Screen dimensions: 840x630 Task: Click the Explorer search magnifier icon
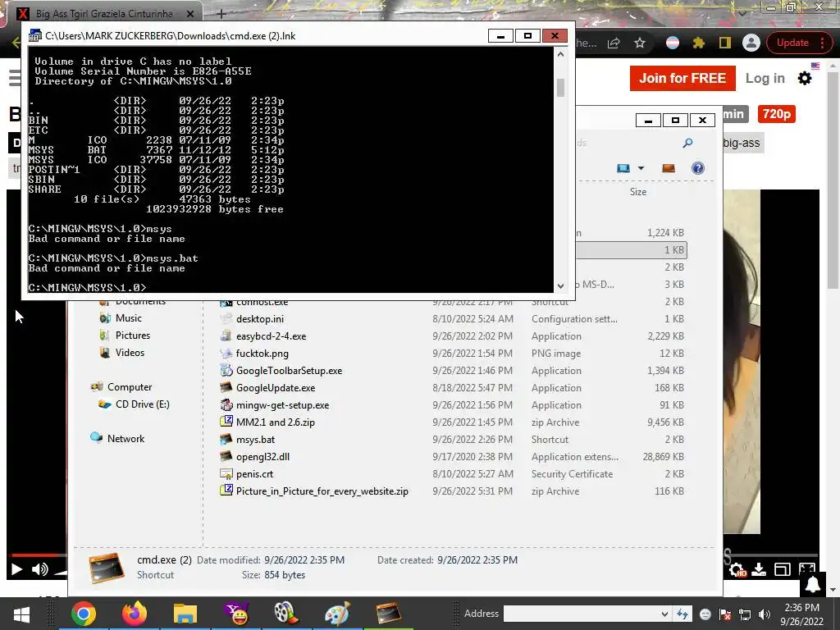688,143
